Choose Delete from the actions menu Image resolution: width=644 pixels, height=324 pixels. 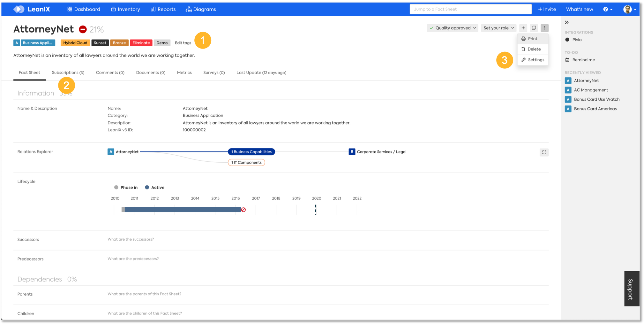pyautogui.click(x=533, y=49)
